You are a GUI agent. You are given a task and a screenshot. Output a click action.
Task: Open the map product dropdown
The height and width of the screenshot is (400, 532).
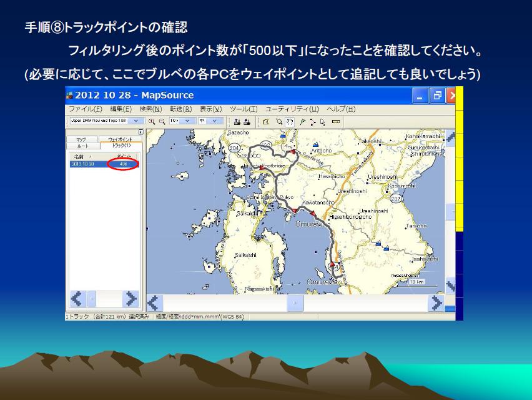click(136, 121)
